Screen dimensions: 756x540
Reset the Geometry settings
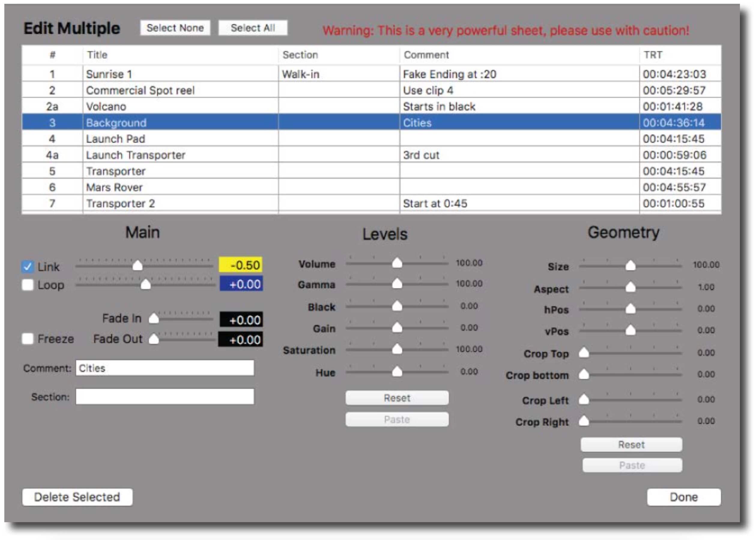coord(631,444)
